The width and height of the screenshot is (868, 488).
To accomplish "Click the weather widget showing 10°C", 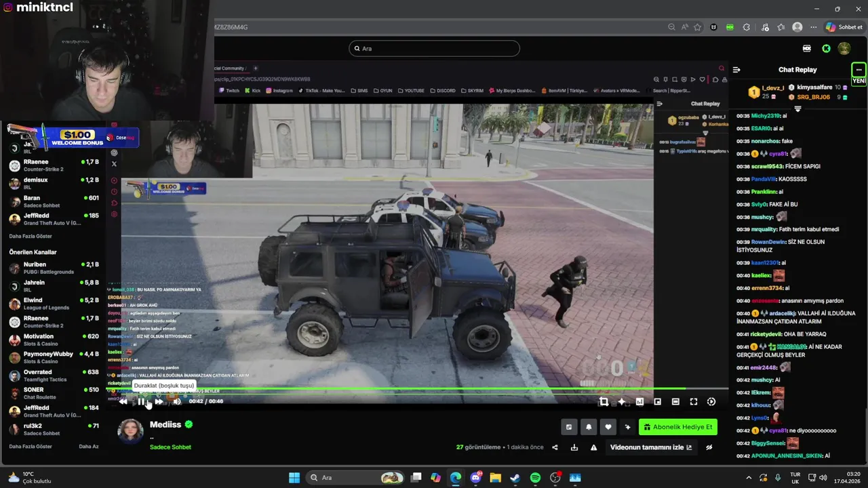I will pyautogui.click(x=30, y=478).
